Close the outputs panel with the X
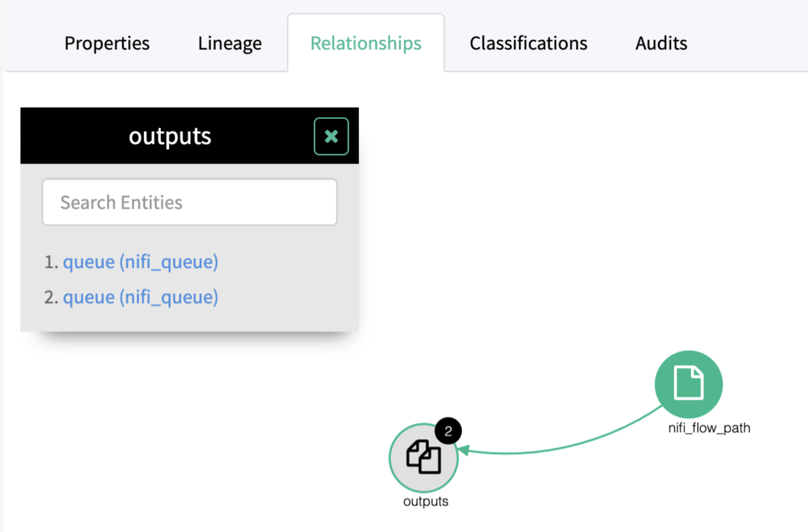 (x=331, y=137)
